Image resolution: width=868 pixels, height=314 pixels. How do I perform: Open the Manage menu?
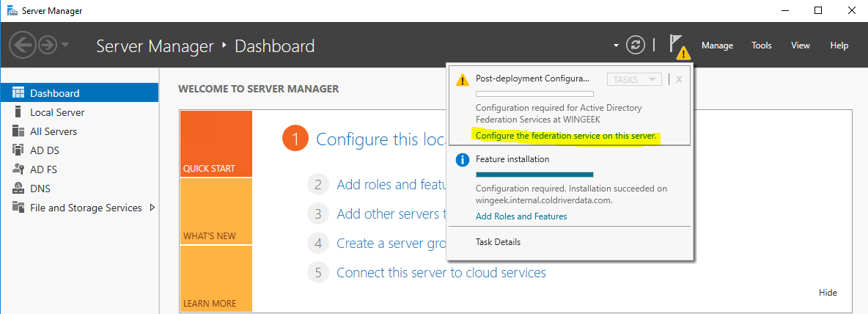click(x=717, y=45)
